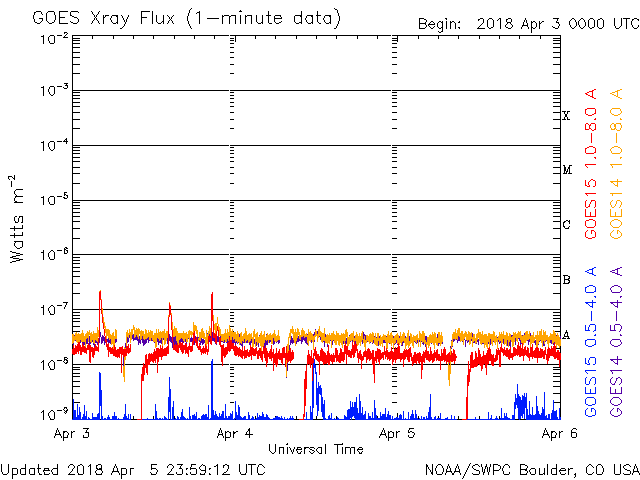The height and width of the screenshot is (480, 640).
Task: Click the Apr 3 x-axis date label
Action: pyautogui.click(x=71, y=434)
